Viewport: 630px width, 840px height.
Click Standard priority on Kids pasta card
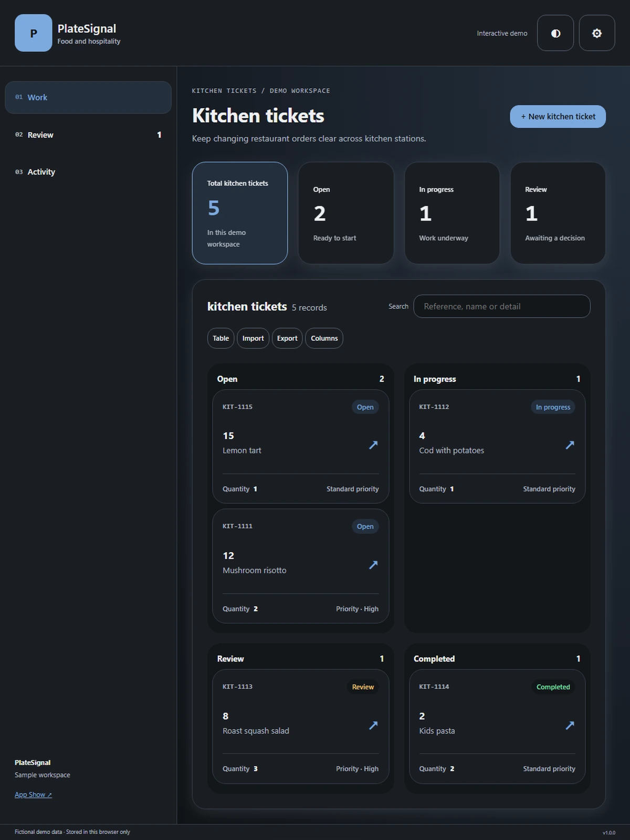pyautogui.click(x=549, y=769)
